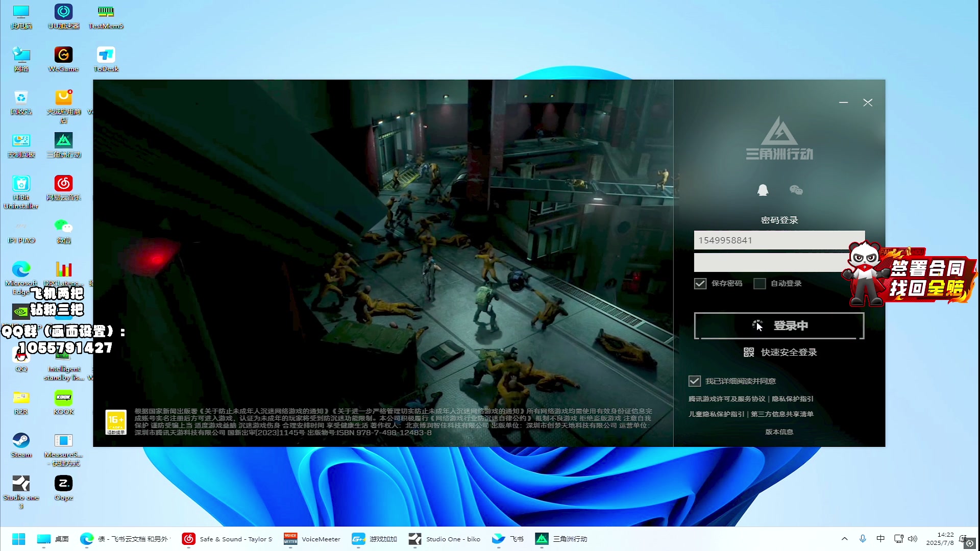Viewport: 980px width, 551px height.
Task: Switch to Edge 飞书云文档 taskbar item
Action: (x=125, y=539)
